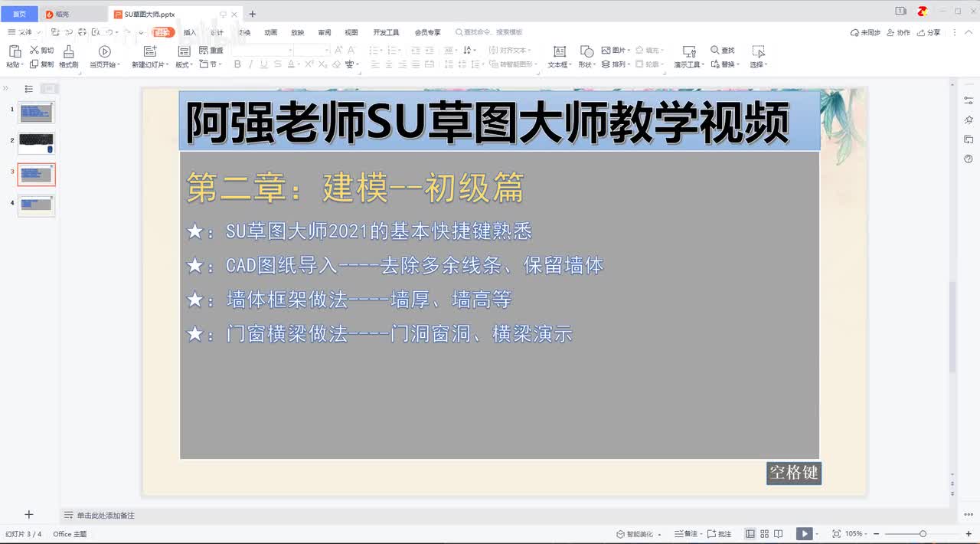Screen dimensions: 980x544
Task: Switch to Normal view in status bar
Action: point(751,533)
